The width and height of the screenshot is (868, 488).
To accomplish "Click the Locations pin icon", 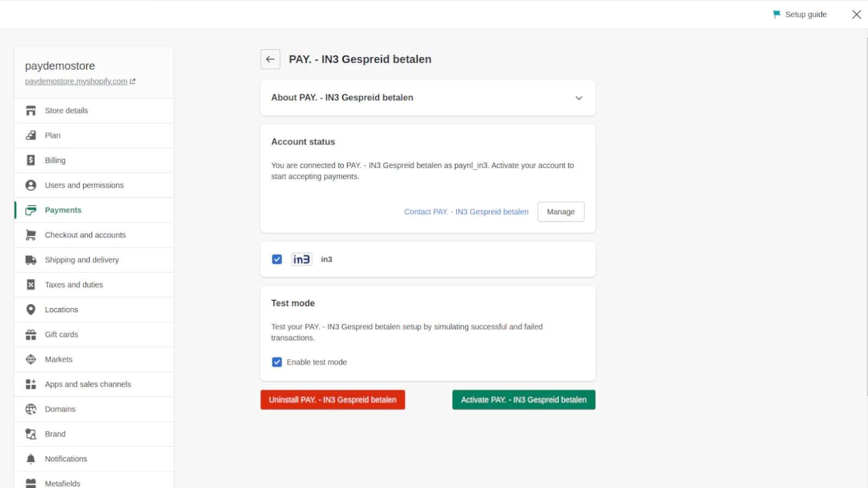I will point(31,310).
